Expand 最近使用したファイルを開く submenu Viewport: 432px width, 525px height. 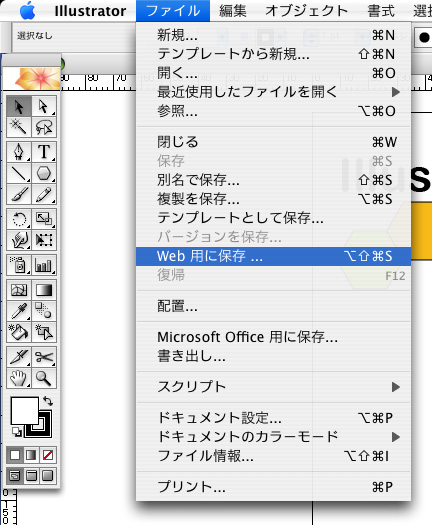[x=273, y=92]
